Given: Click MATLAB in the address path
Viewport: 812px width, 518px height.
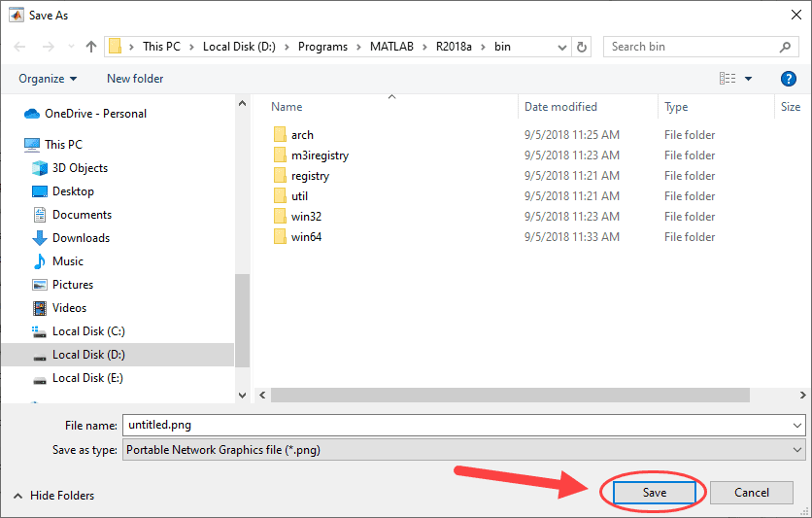Looking at the screenshot, I should pos(391,47).
